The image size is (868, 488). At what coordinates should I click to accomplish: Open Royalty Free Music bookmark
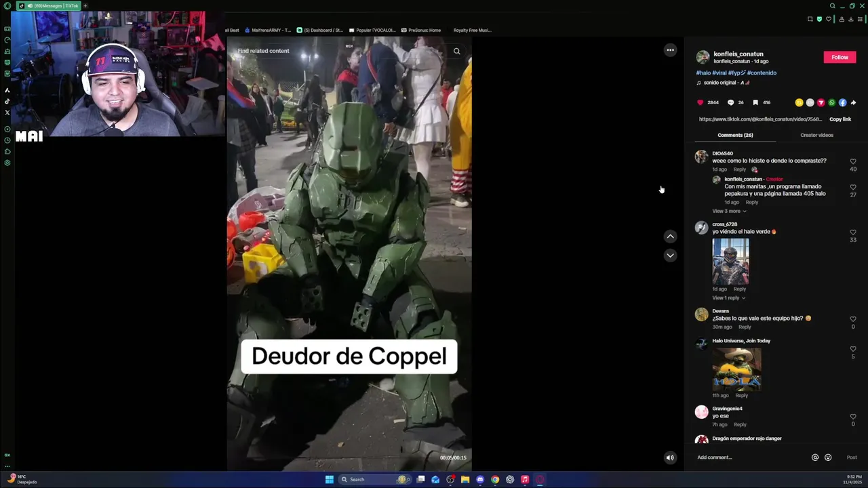pyautogui.click(x=472, y=30)
